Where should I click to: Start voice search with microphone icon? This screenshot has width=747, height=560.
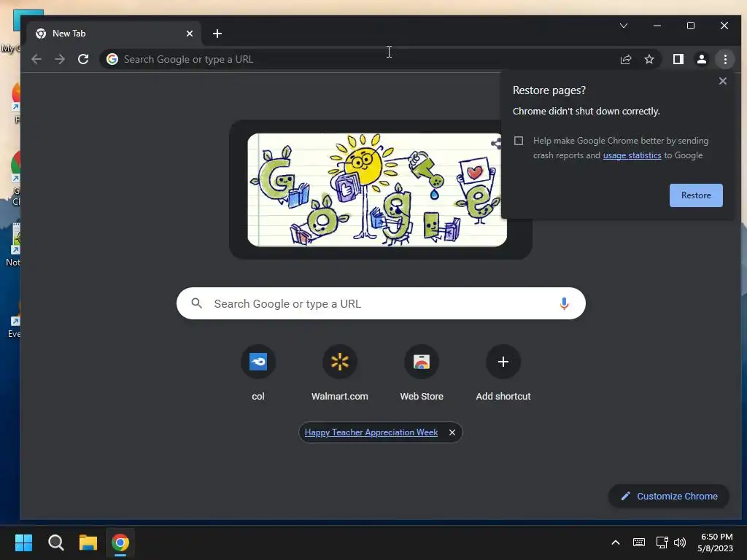(x=564, y=303)
